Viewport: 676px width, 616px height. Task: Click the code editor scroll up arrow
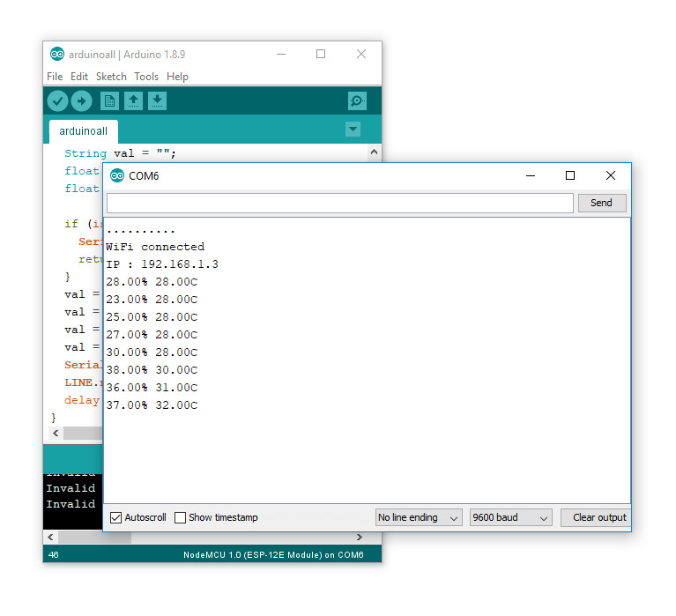click(x=374, y=152)
